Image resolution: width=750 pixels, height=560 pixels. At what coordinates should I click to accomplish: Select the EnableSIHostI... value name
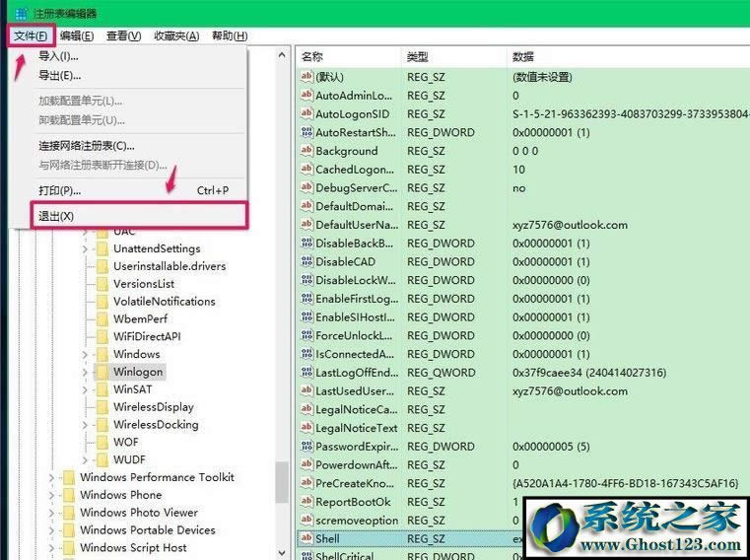tap(356, 316)
